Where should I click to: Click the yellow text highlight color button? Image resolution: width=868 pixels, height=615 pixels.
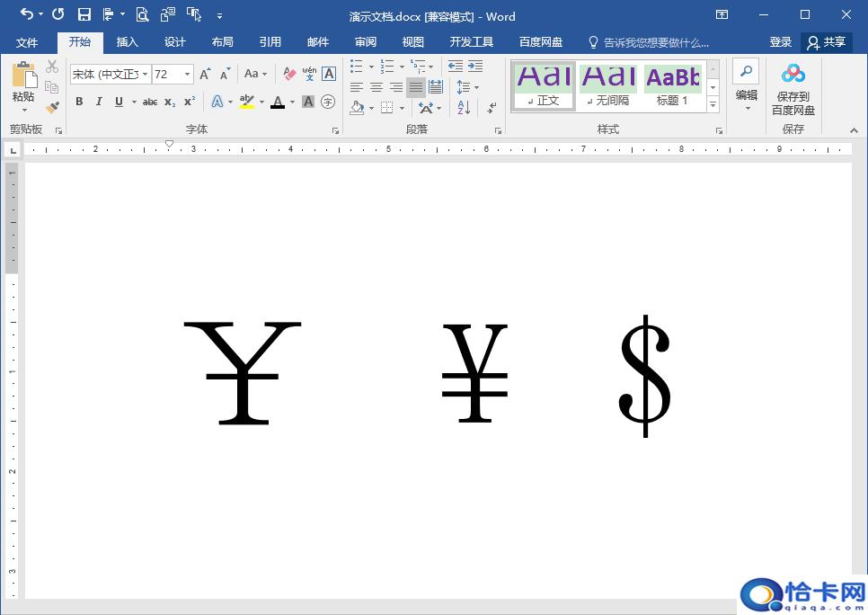coord(246,102)
